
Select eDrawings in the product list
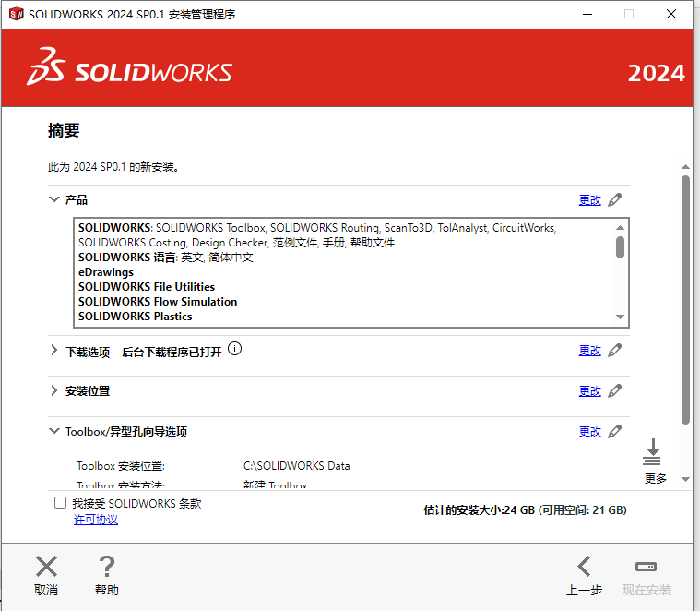point(106,272)
